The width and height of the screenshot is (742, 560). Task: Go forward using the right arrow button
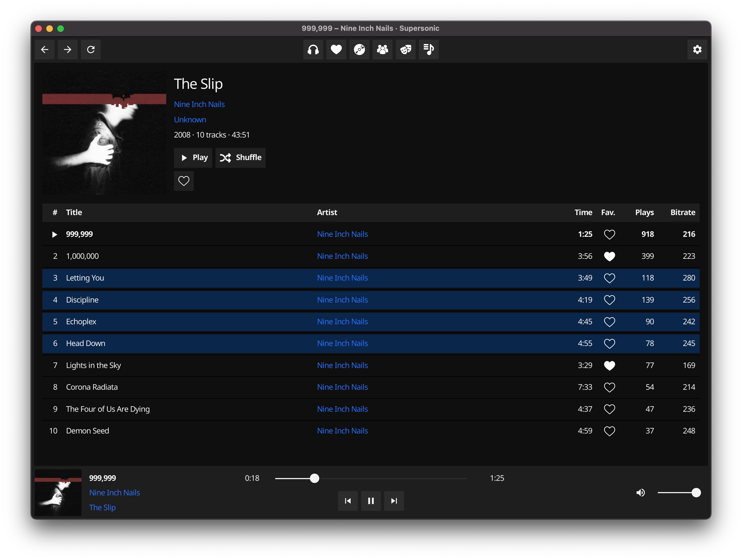(x=67, y=50)
